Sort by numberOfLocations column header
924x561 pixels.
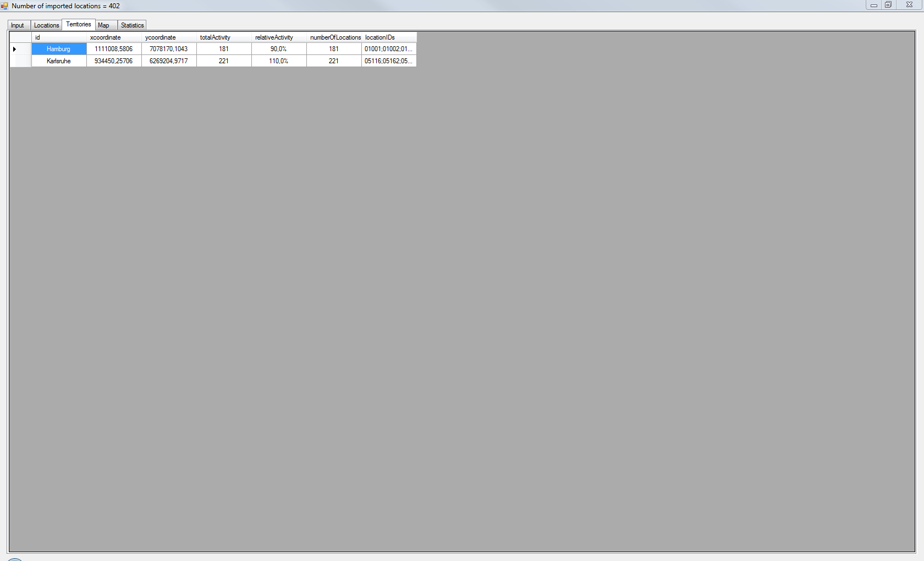[x=334, y=37]
